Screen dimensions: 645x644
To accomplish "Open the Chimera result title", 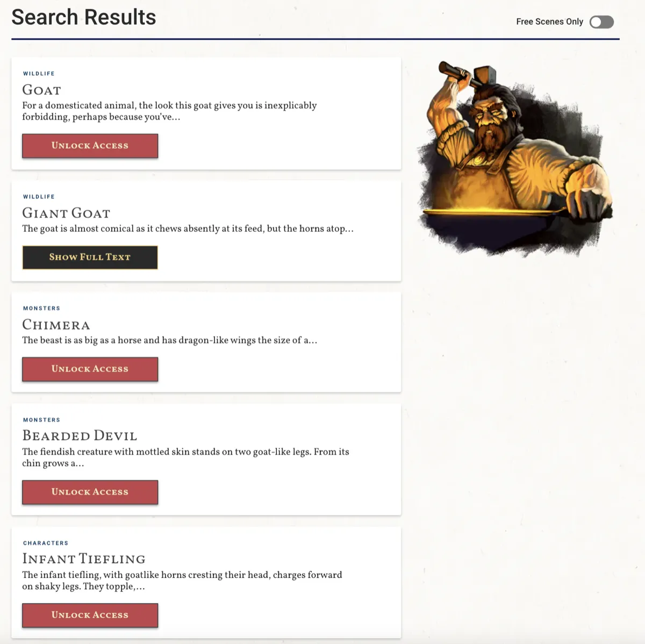I will [56, 325].
